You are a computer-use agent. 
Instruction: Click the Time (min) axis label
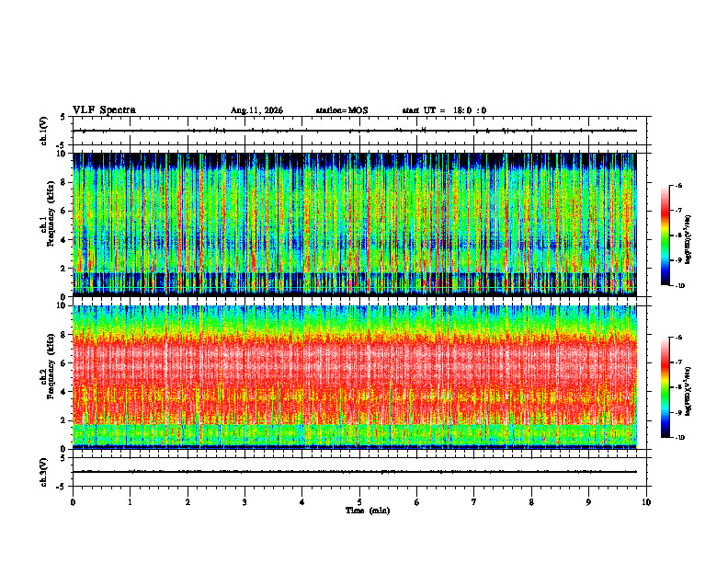[368, 511]
